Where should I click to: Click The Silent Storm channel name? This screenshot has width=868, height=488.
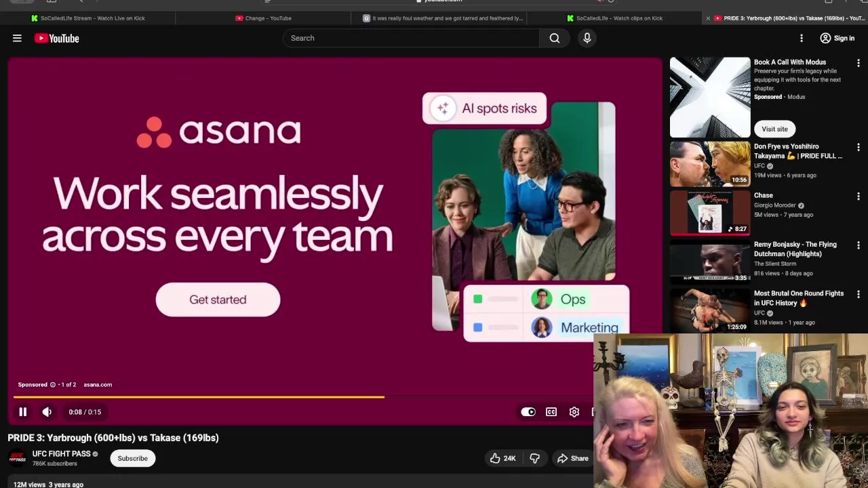coord(775,264)
